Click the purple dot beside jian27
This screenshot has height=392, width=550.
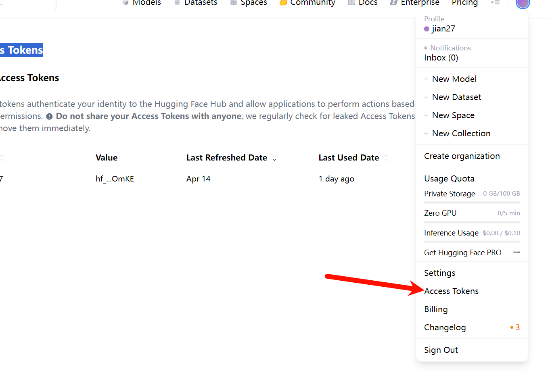[427, 29]
